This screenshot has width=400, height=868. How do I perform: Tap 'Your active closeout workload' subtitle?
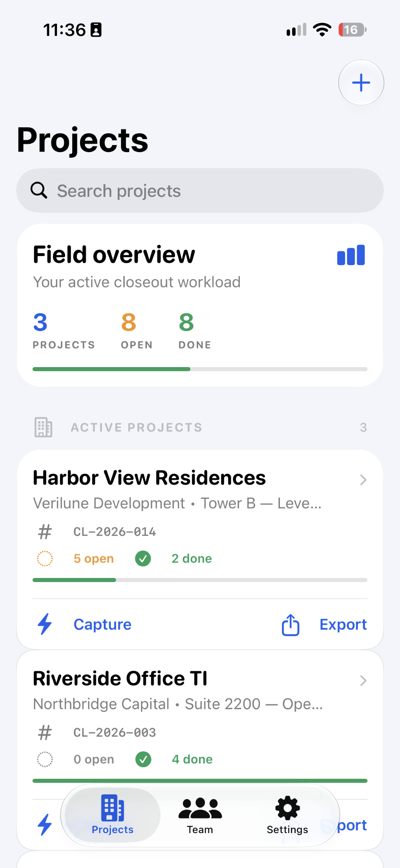click(x=137, y=282)
